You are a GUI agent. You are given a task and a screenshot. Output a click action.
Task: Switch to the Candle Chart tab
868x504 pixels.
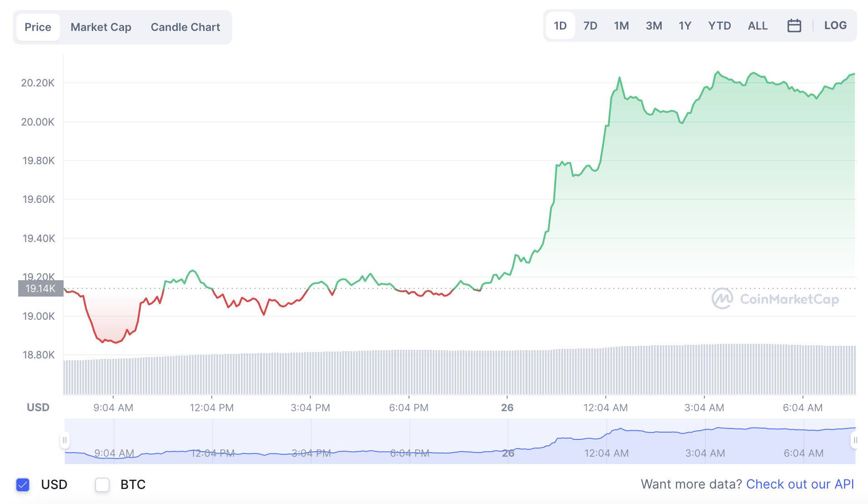click(x=185, y=27)
